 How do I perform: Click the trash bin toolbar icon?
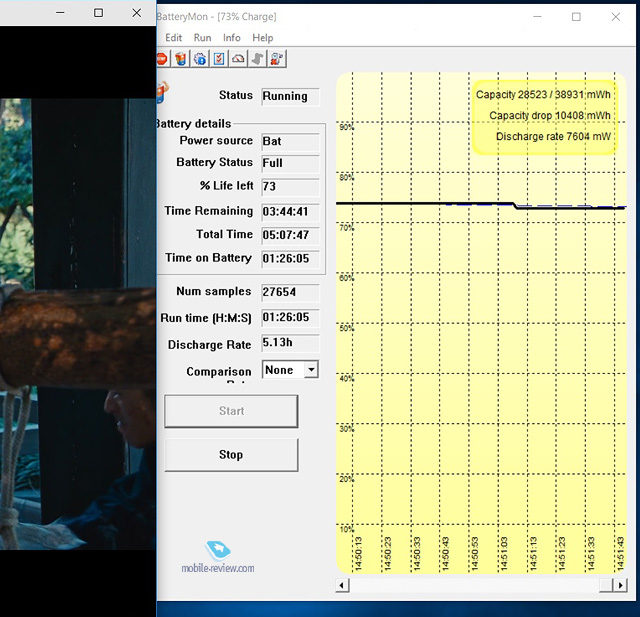[181, 59]
